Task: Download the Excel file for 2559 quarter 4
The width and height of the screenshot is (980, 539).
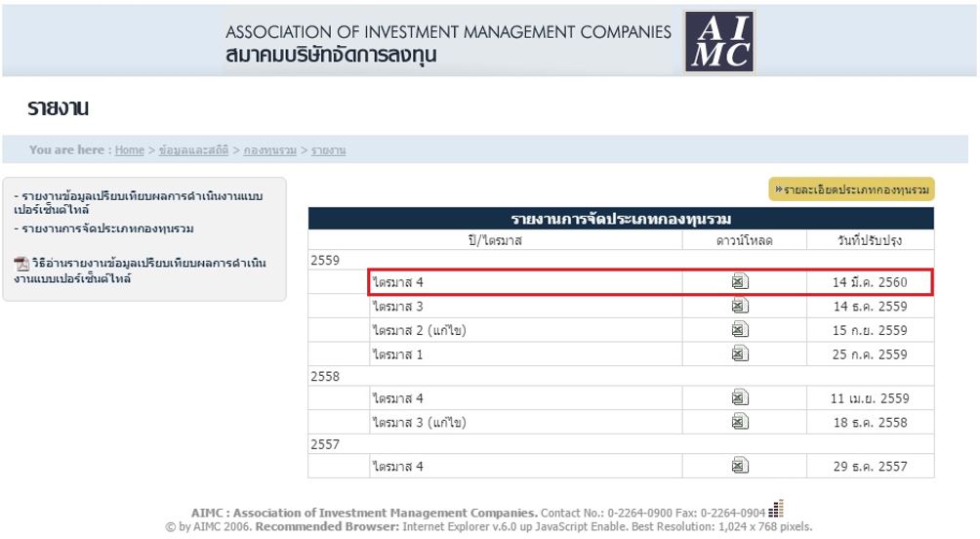Action: 740,282
